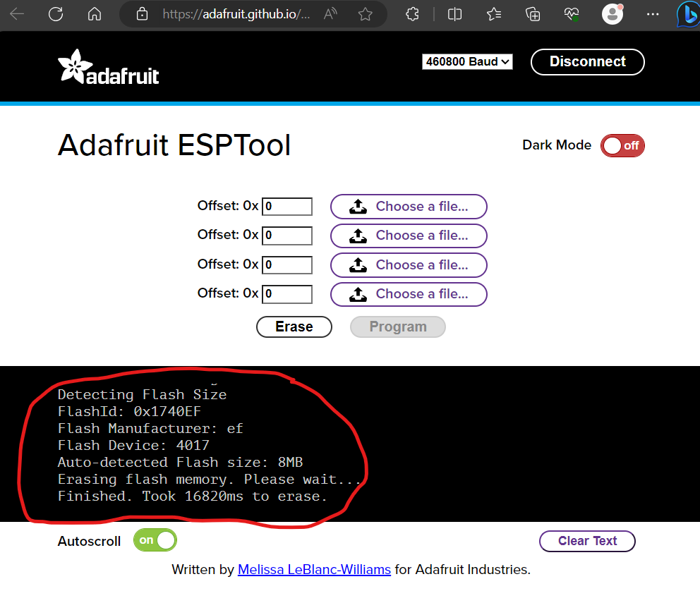Open the Extensions puzzle icon

[413, 14]
